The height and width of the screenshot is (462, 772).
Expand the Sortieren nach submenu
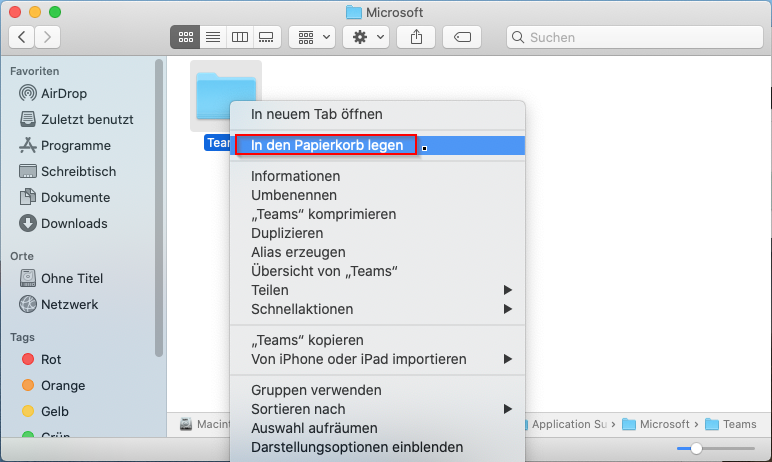[x=377, y=409]
